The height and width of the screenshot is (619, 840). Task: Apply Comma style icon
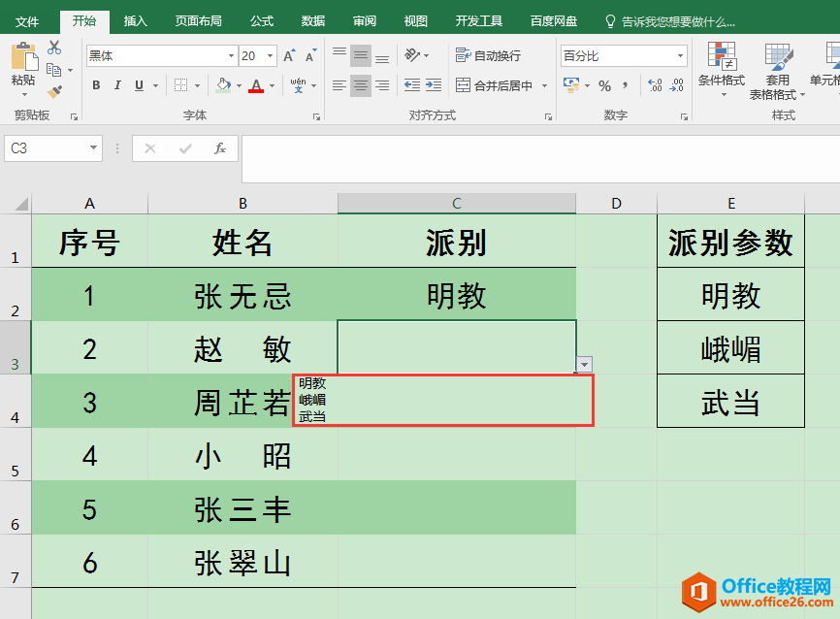pos(626,85)
